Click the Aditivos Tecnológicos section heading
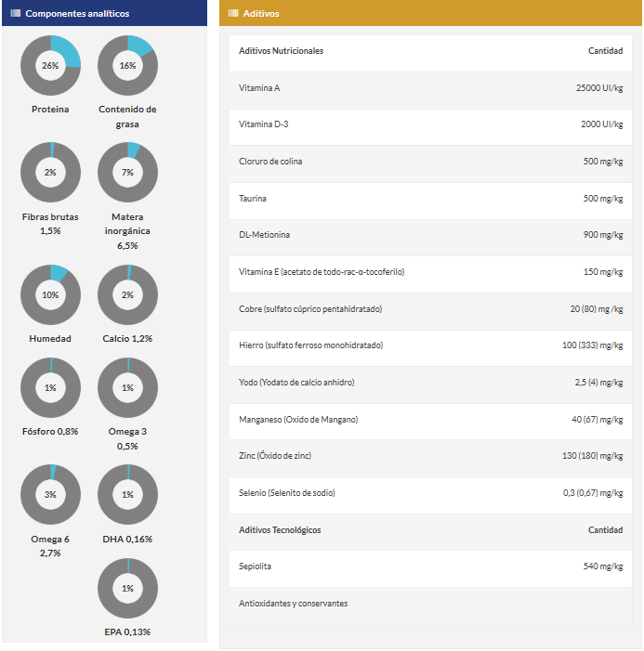The image size is (644, 651). click(x=280, y=530)
